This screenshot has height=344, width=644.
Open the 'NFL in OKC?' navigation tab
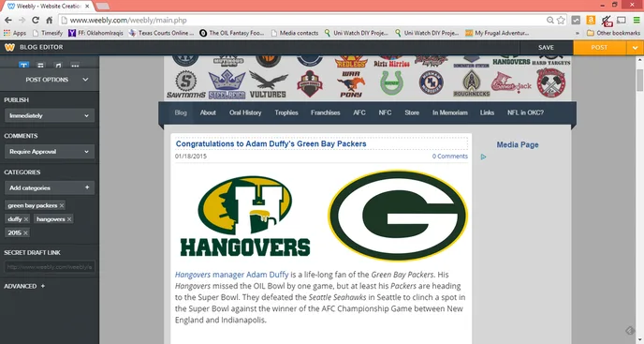525,112
